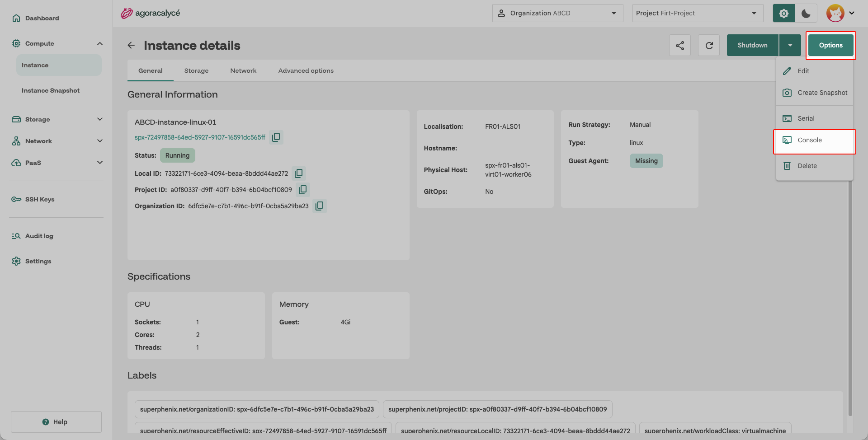Switch to the Storage tab
The image size is (868, 440).
click(196, 70)
